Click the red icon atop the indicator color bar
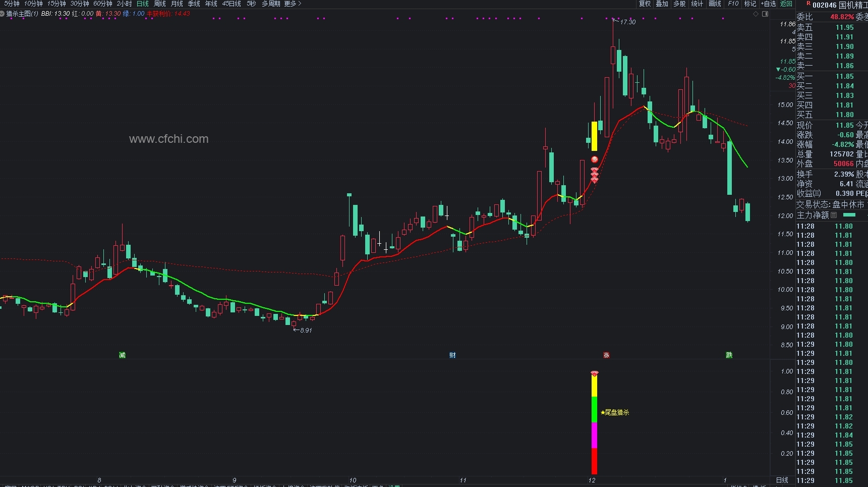The width and height of the screenshot is (868, 487). tap(595, 373)
